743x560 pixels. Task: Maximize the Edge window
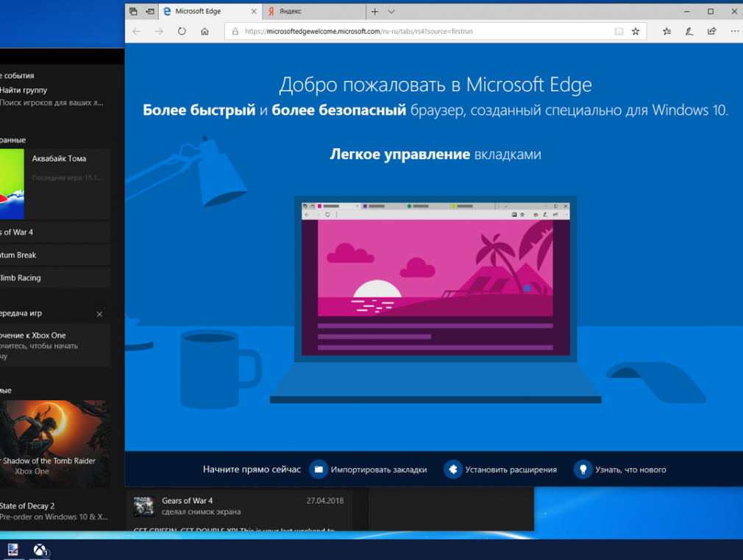tap(711, 11)
